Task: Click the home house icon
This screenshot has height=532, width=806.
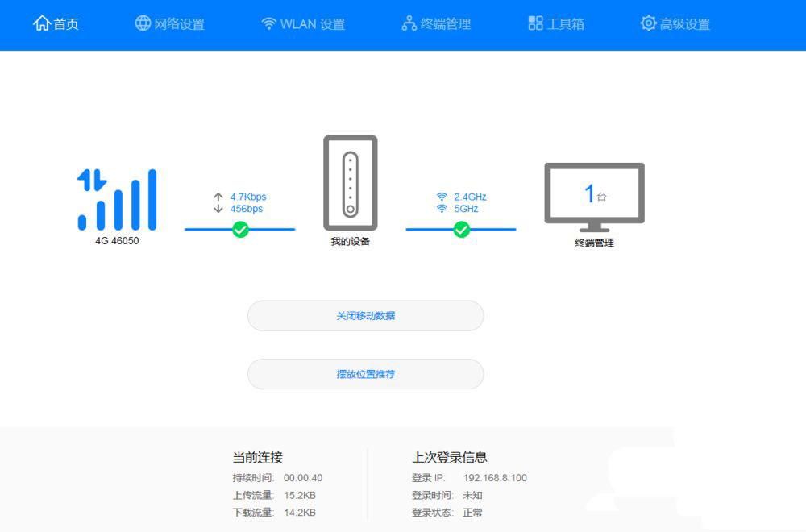Action: [x=42, y=23]
